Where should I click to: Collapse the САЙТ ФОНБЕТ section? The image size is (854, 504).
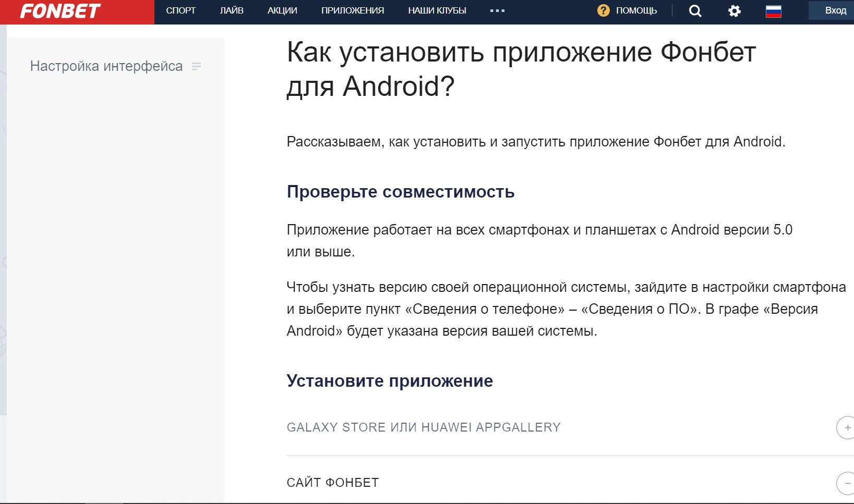(333, 483)
